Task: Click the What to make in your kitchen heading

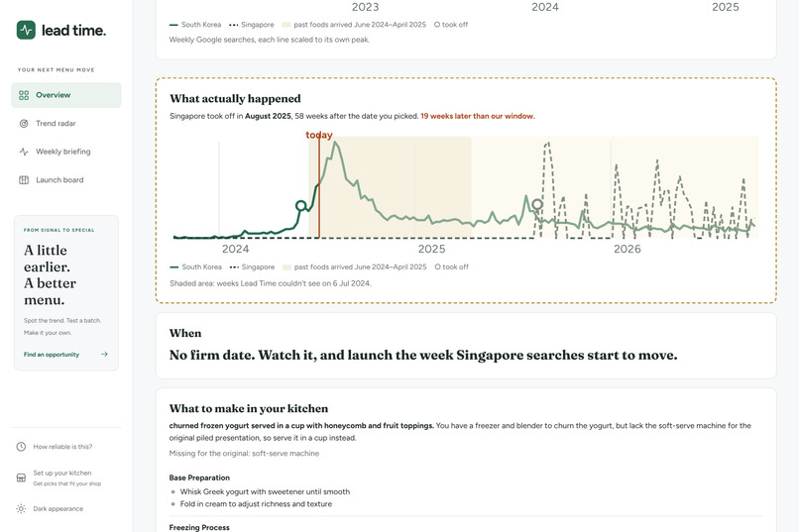Action: click(249, 409)
